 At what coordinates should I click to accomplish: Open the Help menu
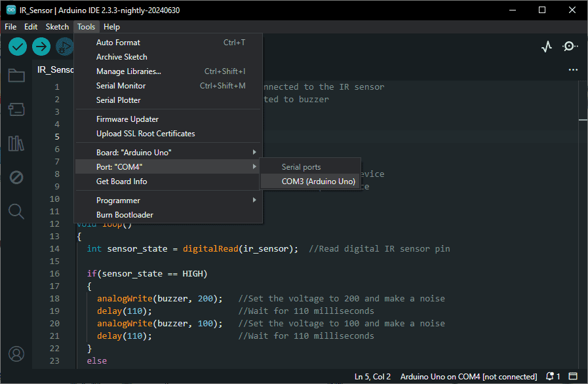[x=111, y=26]
